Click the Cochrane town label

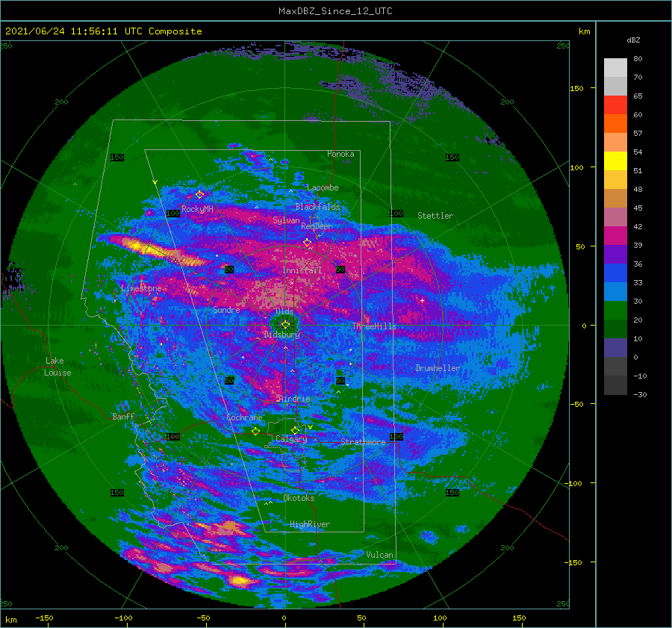(244, 417)
